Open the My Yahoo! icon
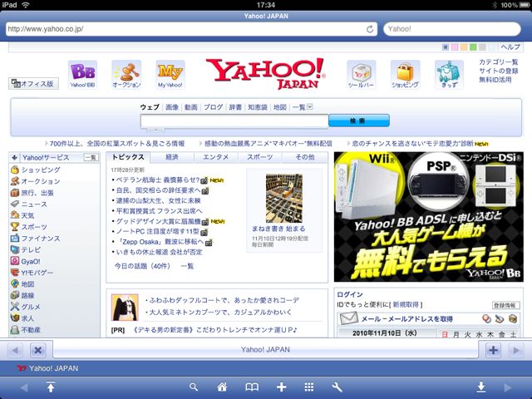This screenshot has width=532, height=399. 170,75
